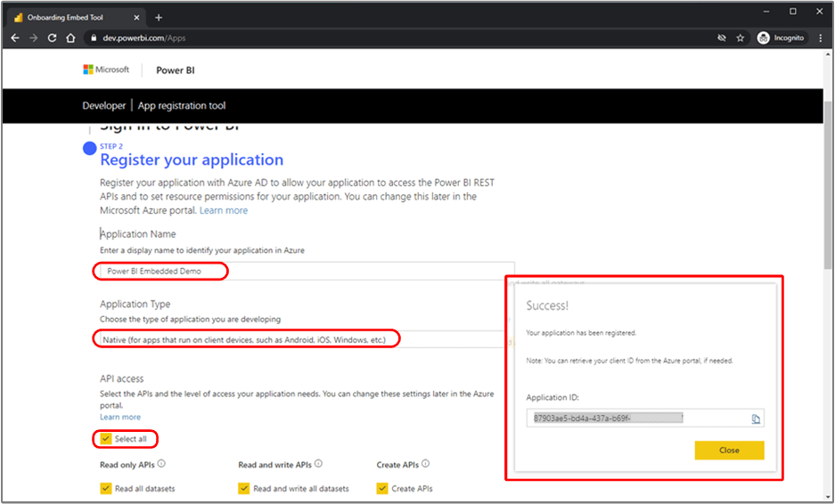Click the Success! dialog title

pos(547,305)
